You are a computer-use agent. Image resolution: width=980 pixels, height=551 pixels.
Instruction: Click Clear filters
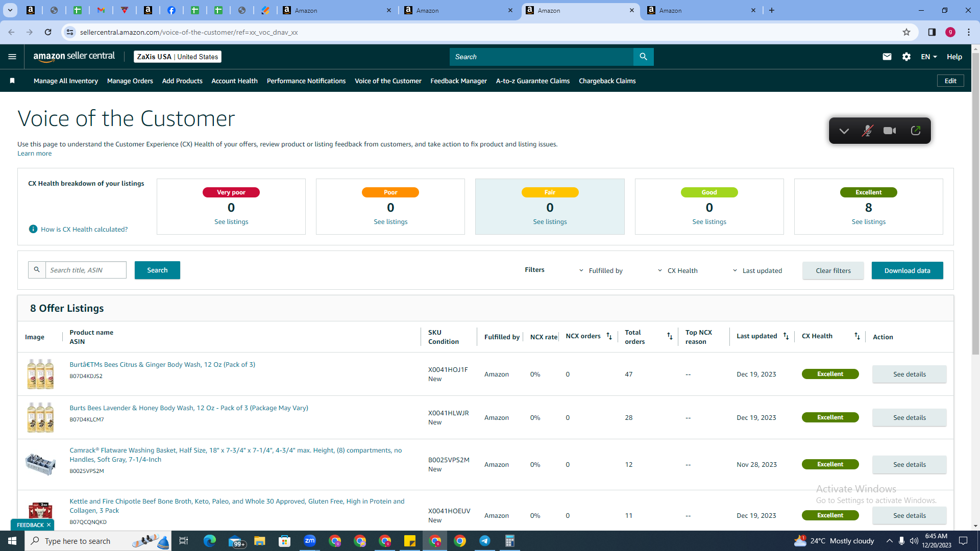833,270
